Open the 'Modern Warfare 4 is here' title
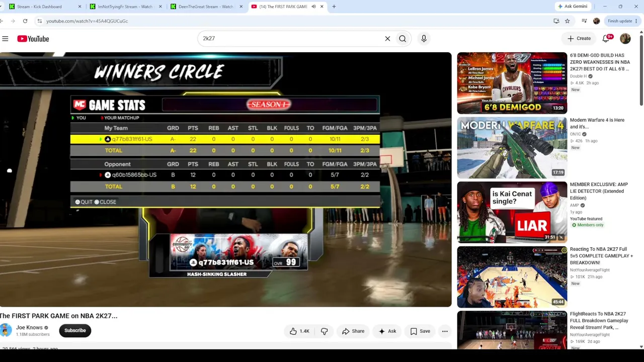Viewport: 644px width, 362px height. [597, 123]
